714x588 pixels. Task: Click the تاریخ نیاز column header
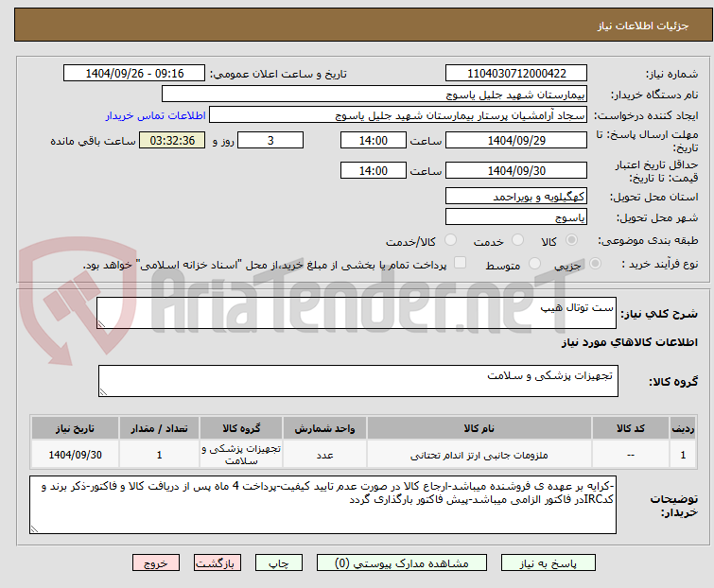[x=75, y=428]
